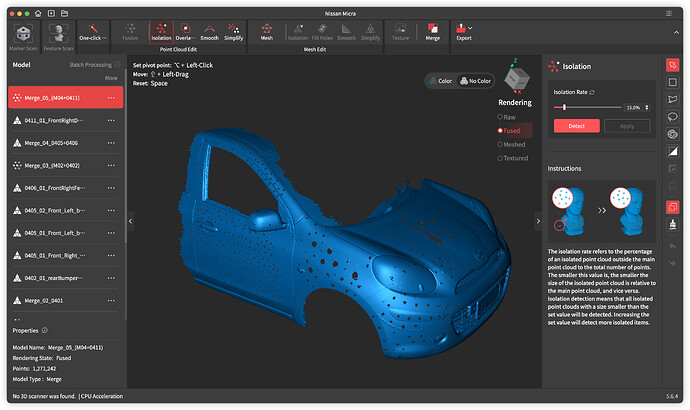Screen dimensions: 690x410
Task: Click the invert selection icon
Action: click(672, 151)
